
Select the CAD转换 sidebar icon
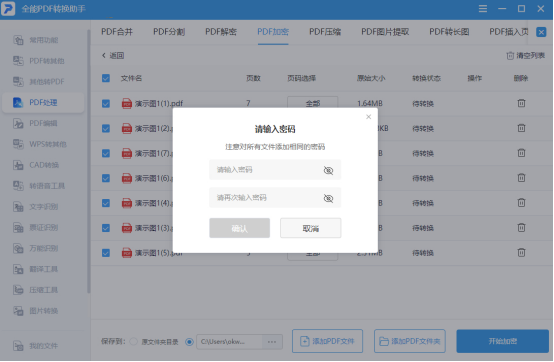click(18, 165)
